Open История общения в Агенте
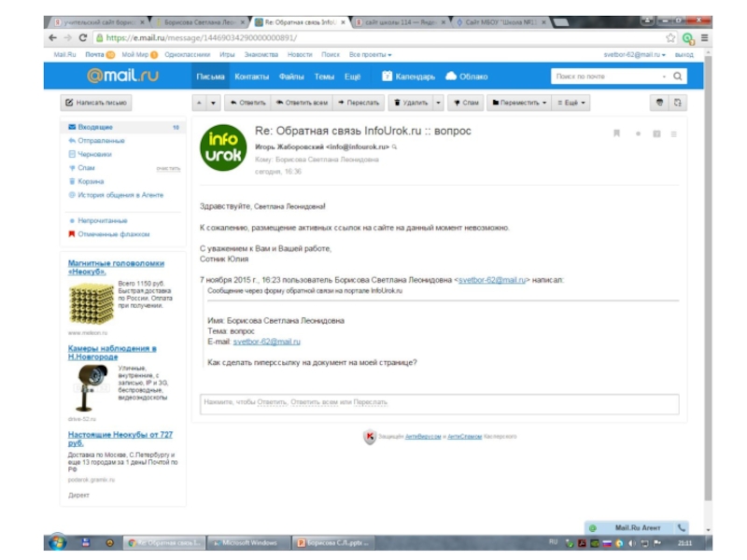This screenshot has width=747, height=560. pos(117,195)
